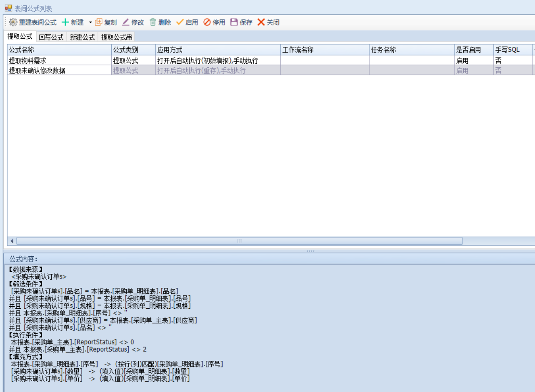
Task: Open the 新建公式 tab
Action: 82,37
